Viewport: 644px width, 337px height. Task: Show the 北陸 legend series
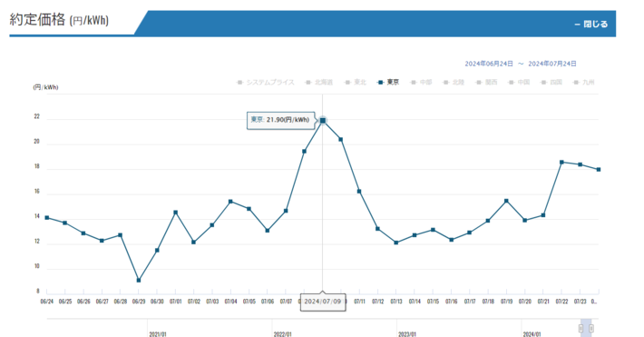click(454, 83)
